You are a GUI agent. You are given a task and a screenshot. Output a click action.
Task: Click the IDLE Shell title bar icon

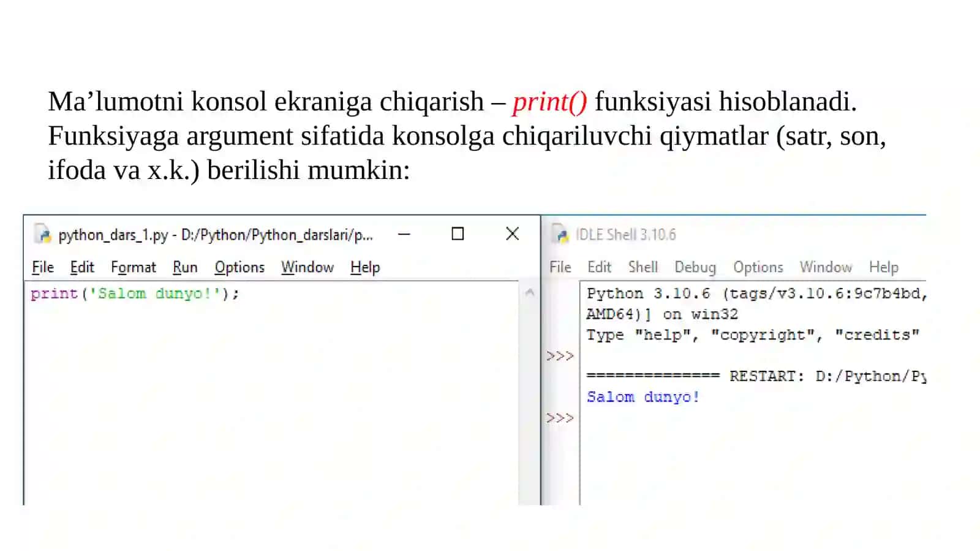click(x=560, y=234)
